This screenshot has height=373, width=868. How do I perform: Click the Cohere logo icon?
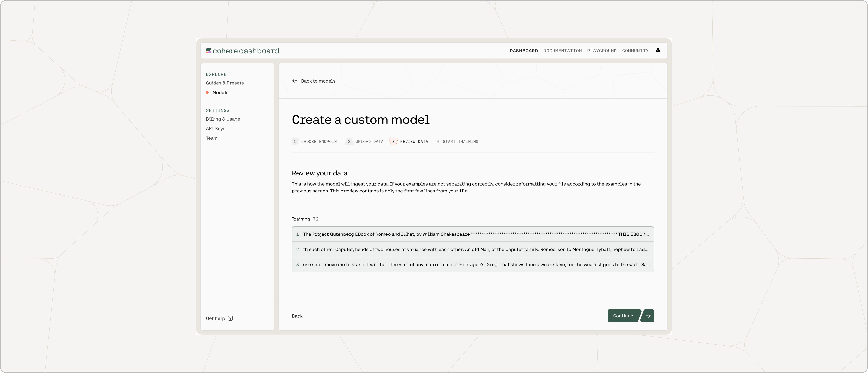point(209,51)
